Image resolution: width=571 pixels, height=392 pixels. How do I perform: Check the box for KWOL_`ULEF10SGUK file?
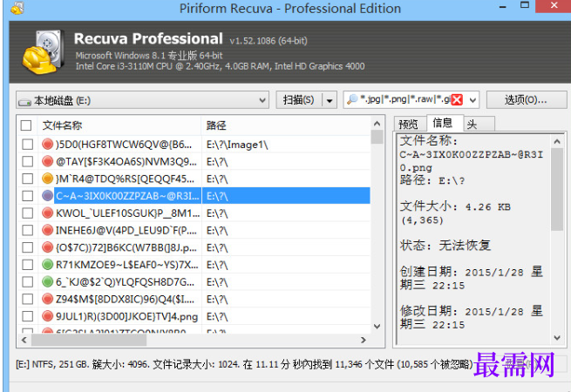tap(28, 213)
